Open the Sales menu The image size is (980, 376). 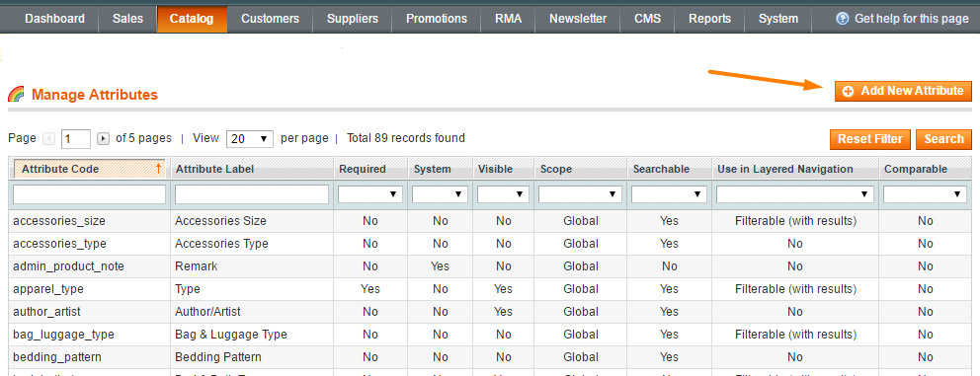pos(127,19)
